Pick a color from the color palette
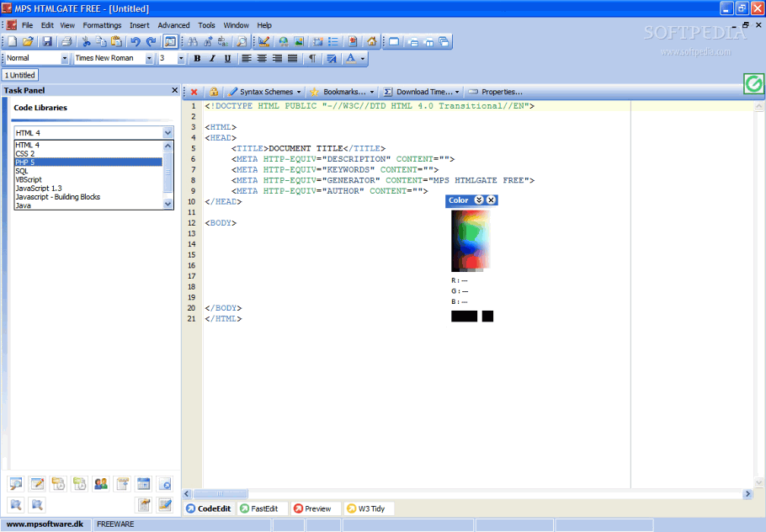The height and width of the screenshot is (532, 766). coord(471,241)
